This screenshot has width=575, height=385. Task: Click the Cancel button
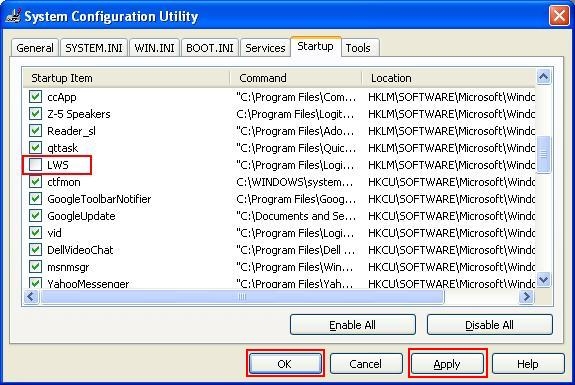click(x=366, y=364)
